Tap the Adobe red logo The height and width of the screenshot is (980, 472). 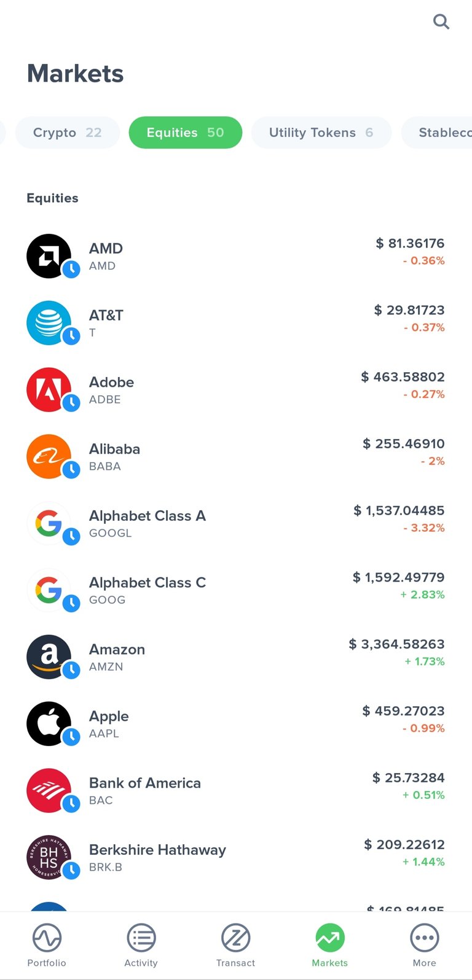coord(49,390)
